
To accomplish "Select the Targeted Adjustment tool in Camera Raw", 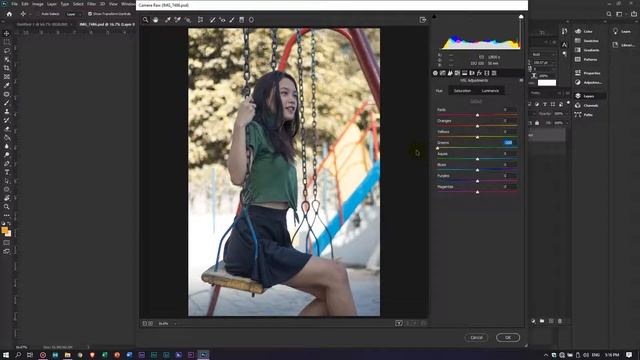I will (188, 20).
